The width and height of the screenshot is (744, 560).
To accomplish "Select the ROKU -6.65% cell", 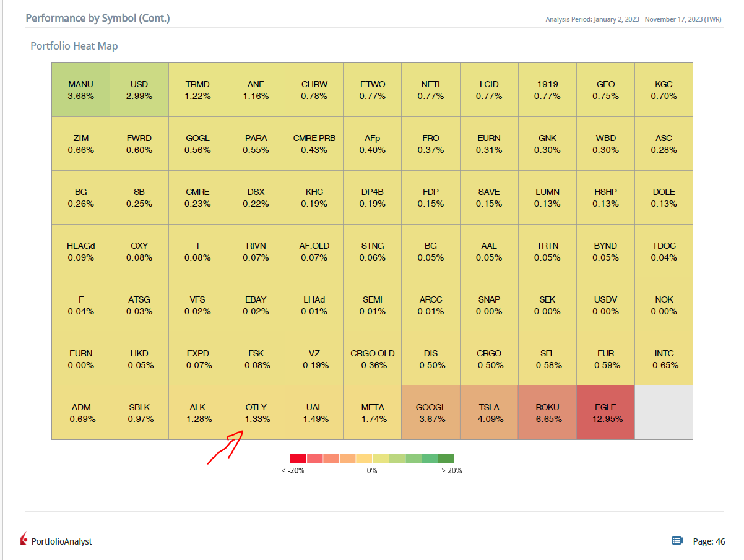I will [547, 413].
